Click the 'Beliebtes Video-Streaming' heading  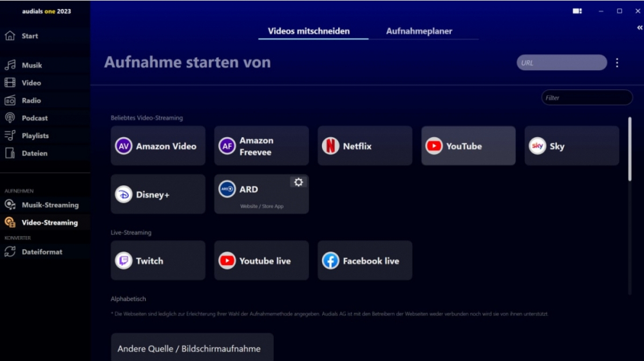pyautogui.click(x=147, y=118)
